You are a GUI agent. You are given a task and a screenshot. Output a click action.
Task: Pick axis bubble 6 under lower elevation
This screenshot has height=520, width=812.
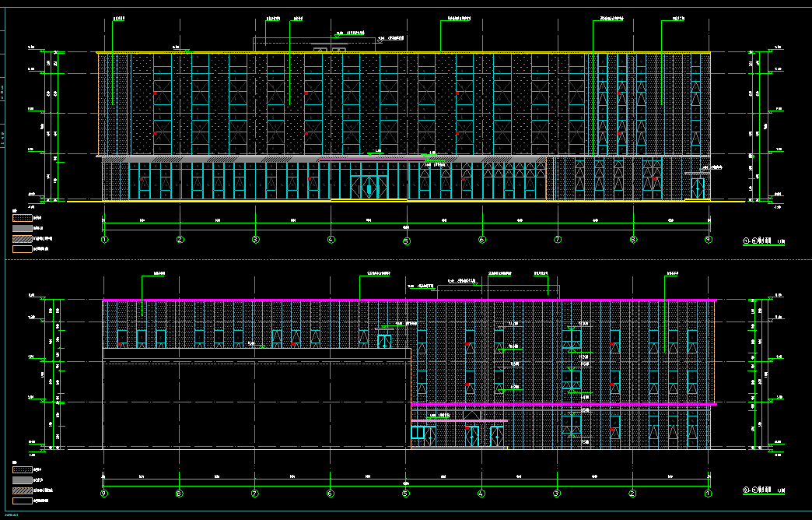click(331, 493)
